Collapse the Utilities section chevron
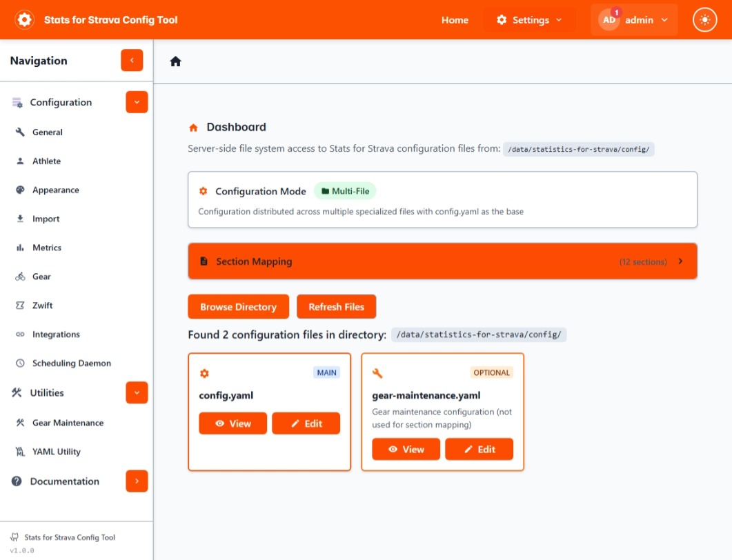Image resolution: width=732 pixels, height=560 pixels. tap(137, 392)
